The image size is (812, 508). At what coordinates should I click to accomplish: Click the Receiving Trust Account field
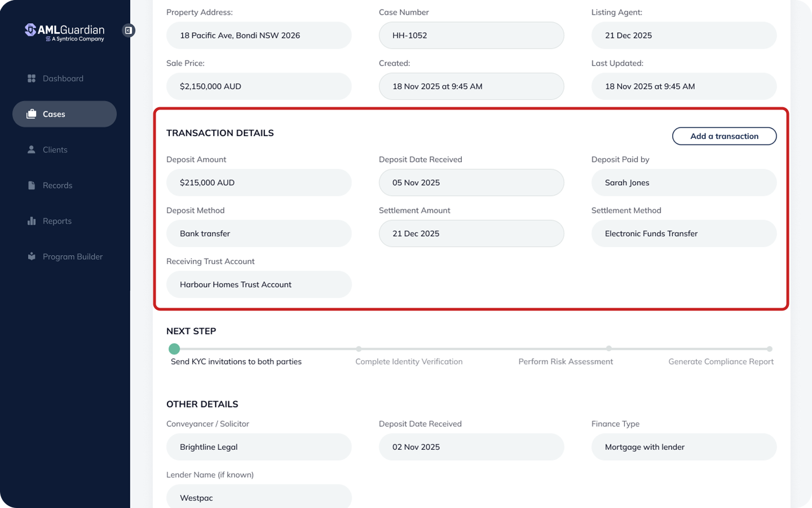tap(259, 284)
